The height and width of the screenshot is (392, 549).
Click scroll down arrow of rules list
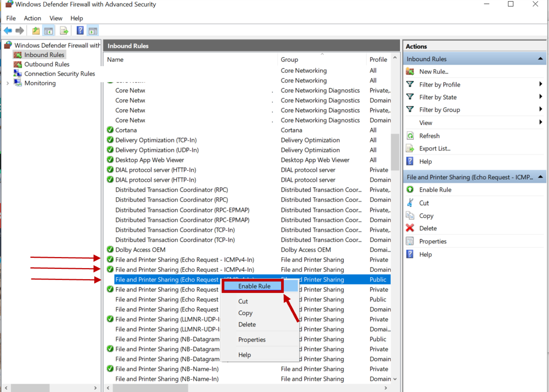pos(395,379)
